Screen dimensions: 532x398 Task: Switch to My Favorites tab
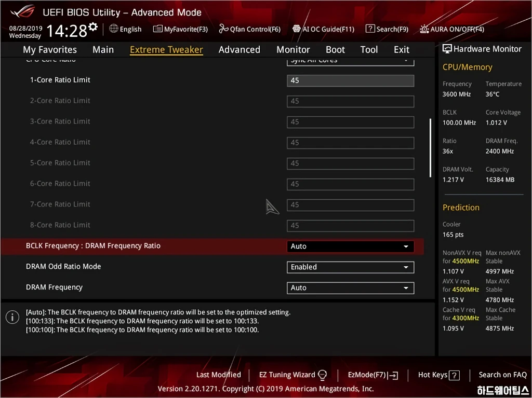click(50, 49)
